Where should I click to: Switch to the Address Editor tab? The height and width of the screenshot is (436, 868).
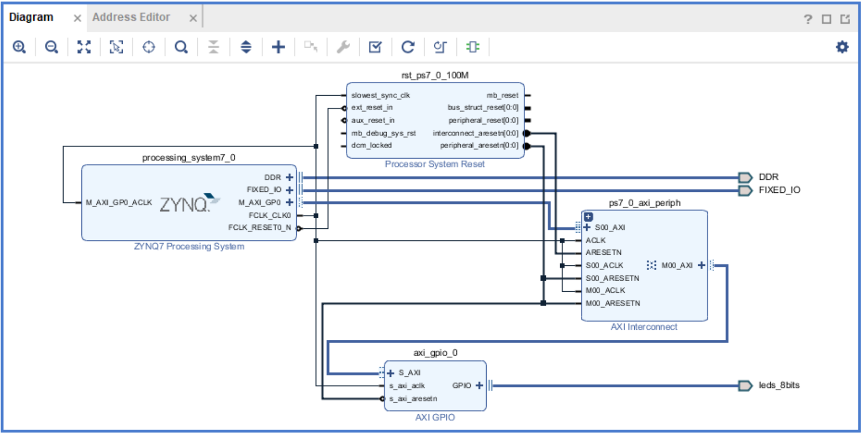click(x=131, y=17)
